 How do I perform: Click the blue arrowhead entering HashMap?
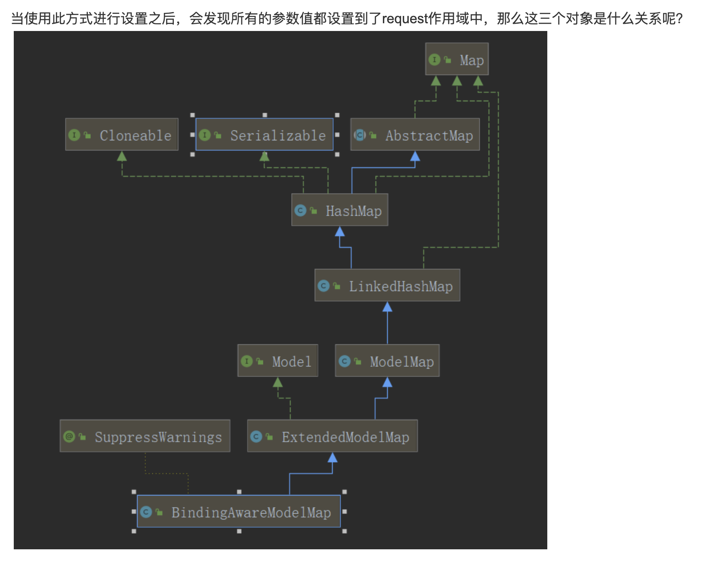(x=340, y=231)
